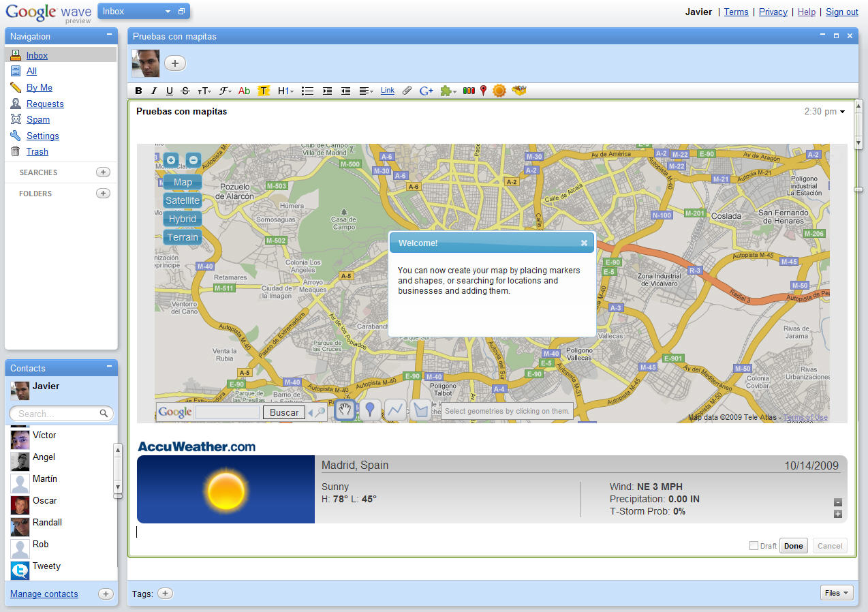
Task: Expand the AccuWeather gadget plus button
Action: coord(838,514)
